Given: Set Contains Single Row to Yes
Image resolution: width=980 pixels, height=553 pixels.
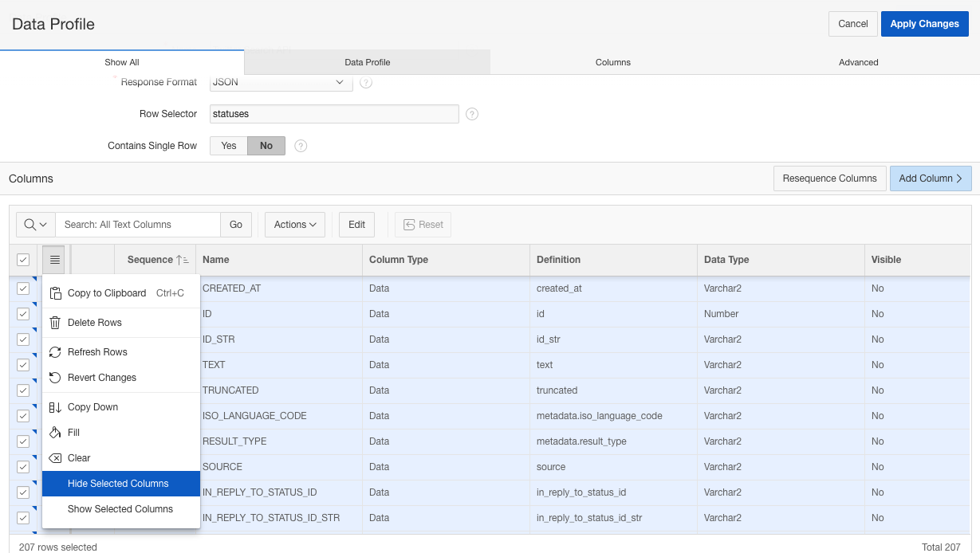Looking at the screenshot, I should coord(229,146).
